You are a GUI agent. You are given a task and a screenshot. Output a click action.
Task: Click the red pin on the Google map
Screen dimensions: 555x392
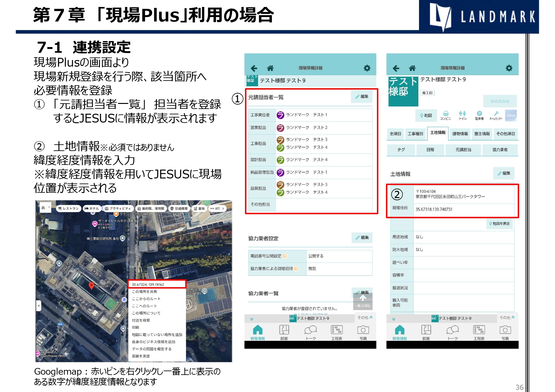(91, 286)
